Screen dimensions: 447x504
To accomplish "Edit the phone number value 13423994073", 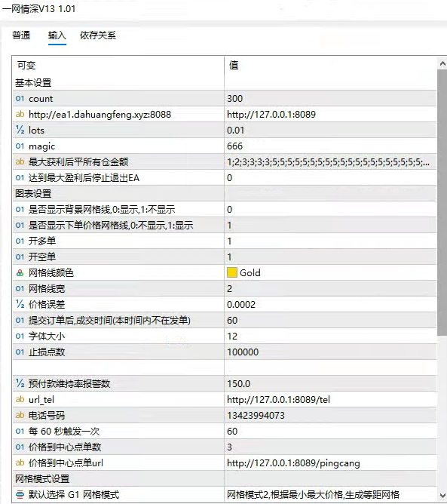I will pyautogui.click(x=330, y=415).
